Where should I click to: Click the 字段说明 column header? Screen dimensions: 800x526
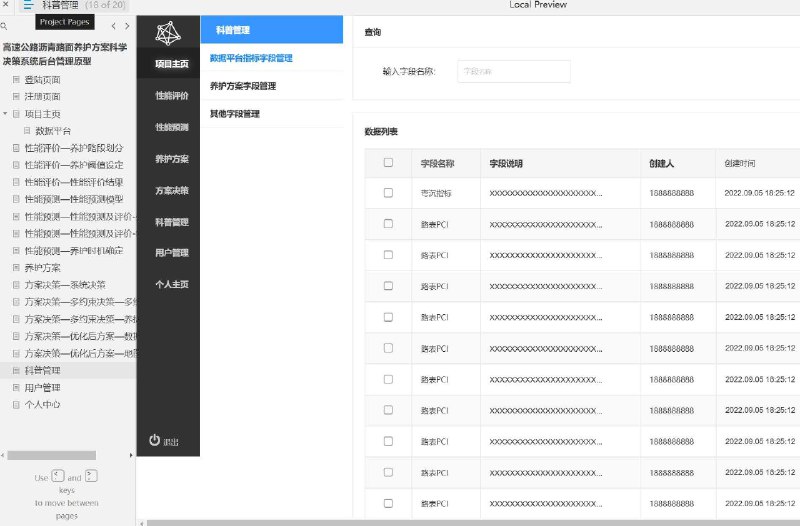click(x=506, y=163)
